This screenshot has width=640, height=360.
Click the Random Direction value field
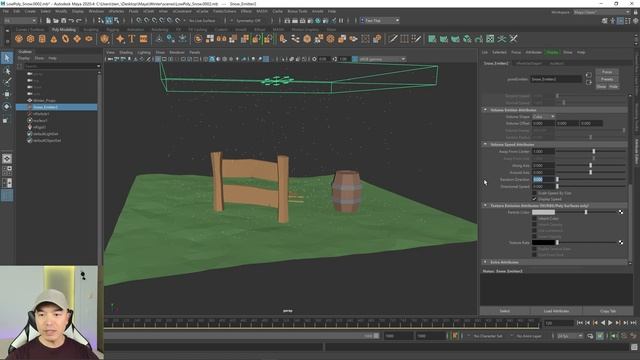543,179
